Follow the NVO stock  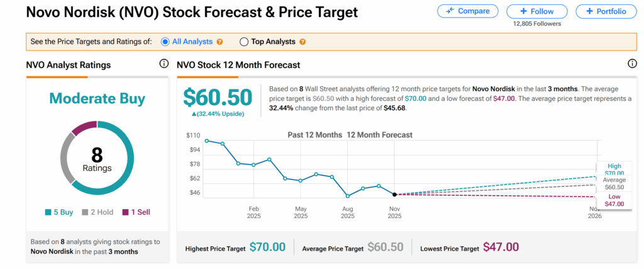(x=536, y=11)
